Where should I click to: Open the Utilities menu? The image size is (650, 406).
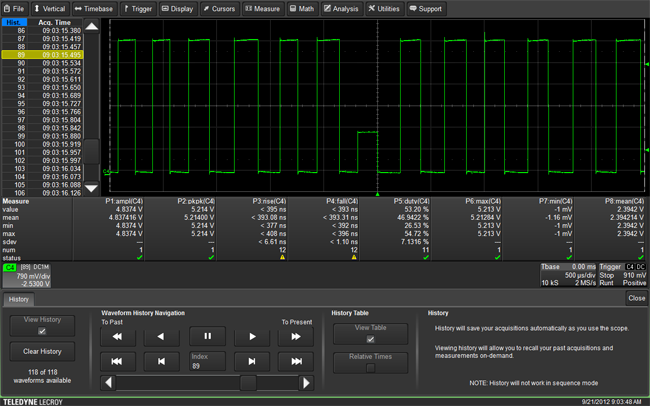pyautogui.click(x=384, y=8)
